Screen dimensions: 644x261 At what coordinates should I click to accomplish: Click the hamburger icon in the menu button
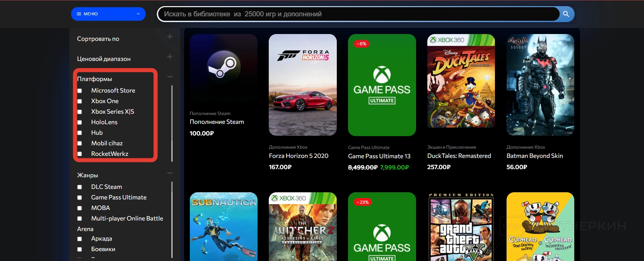coord(79,14)
